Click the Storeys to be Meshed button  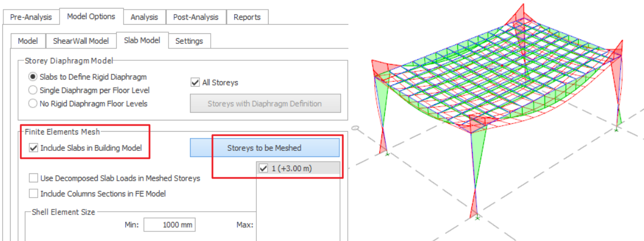pyautogui.click(x=264, y=148)
